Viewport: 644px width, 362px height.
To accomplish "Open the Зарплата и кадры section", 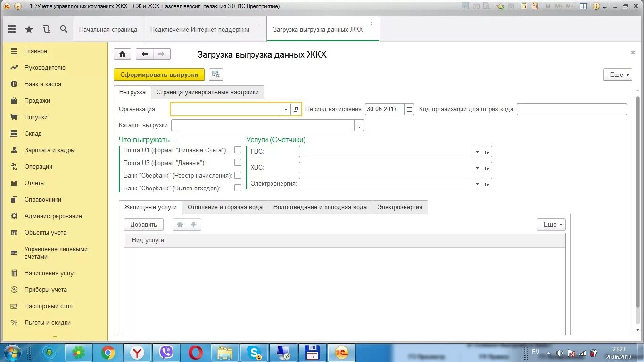I will point(54,150).
